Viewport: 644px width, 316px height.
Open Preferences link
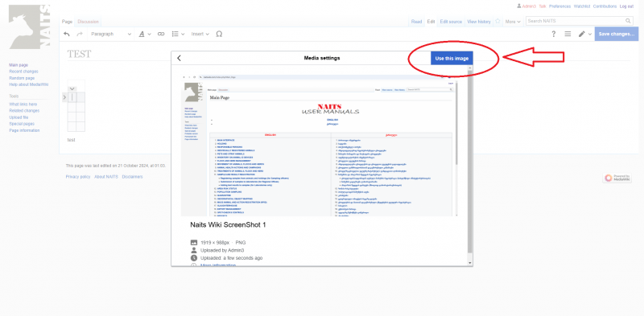[x=559, y=6]
